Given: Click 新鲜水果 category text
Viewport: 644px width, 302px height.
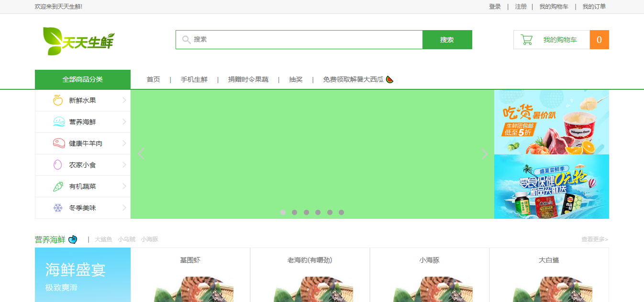Looking at the screenshot, I should pyautogui.click(x=83, y=100).
